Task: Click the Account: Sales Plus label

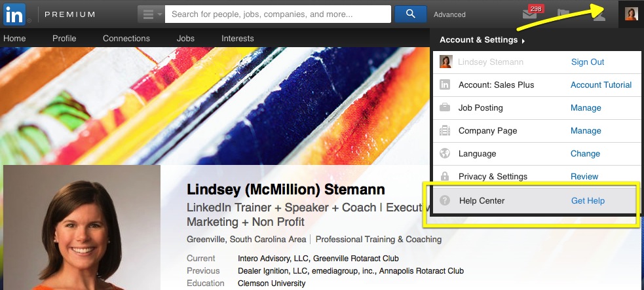Action: (x=496, y=85)
